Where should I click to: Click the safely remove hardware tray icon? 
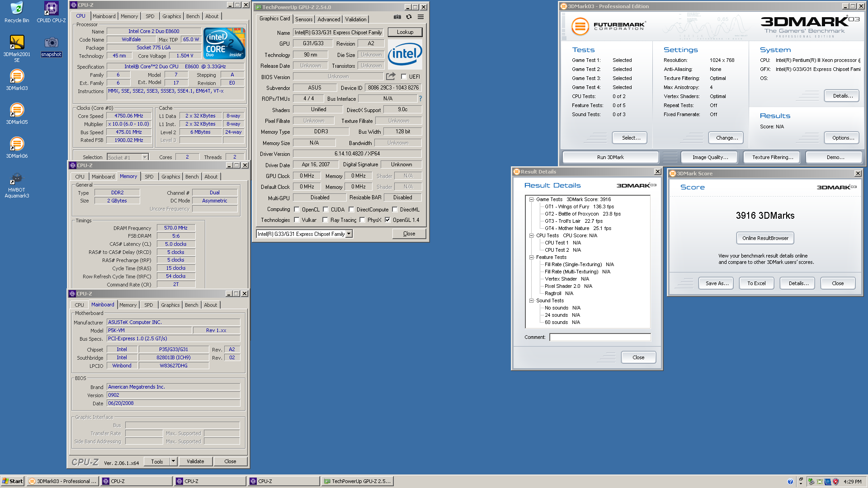811,482
